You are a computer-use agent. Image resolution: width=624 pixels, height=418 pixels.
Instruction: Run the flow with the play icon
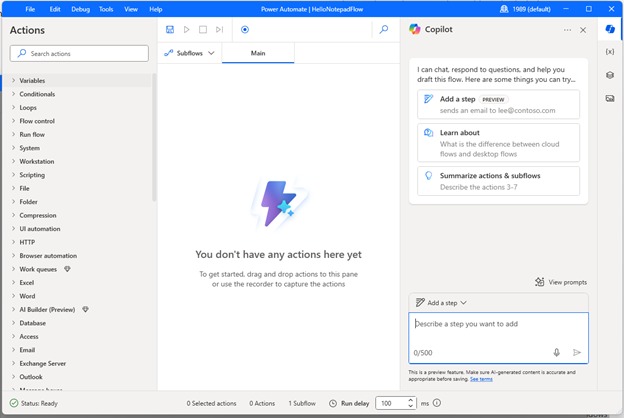coord(186,29)
